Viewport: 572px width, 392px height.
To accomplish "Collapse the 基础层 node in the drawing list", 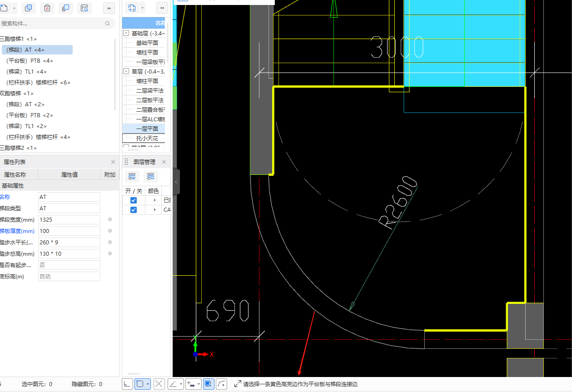I will coord(126,33).
